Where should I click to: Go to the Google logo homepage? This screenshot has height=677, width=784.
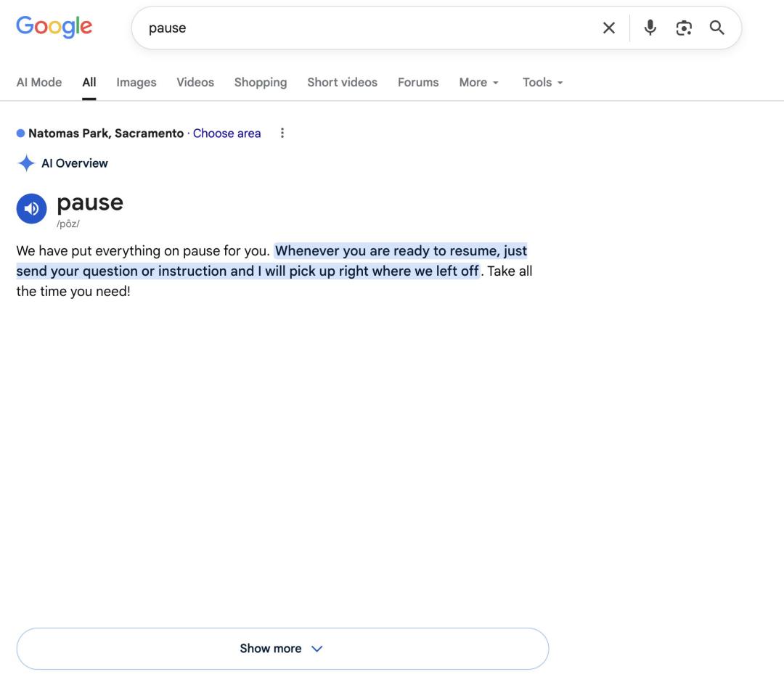pos(54,26)
